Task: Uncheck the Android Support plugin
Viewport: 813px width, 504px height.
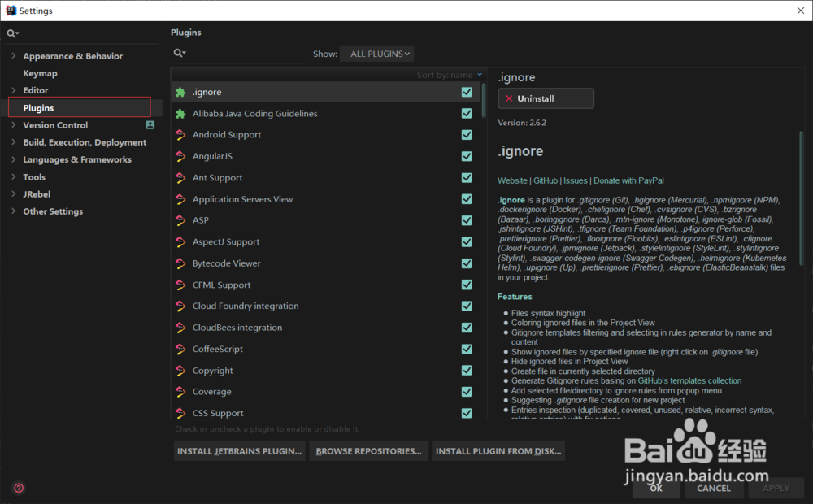Action: coord(467,135)
